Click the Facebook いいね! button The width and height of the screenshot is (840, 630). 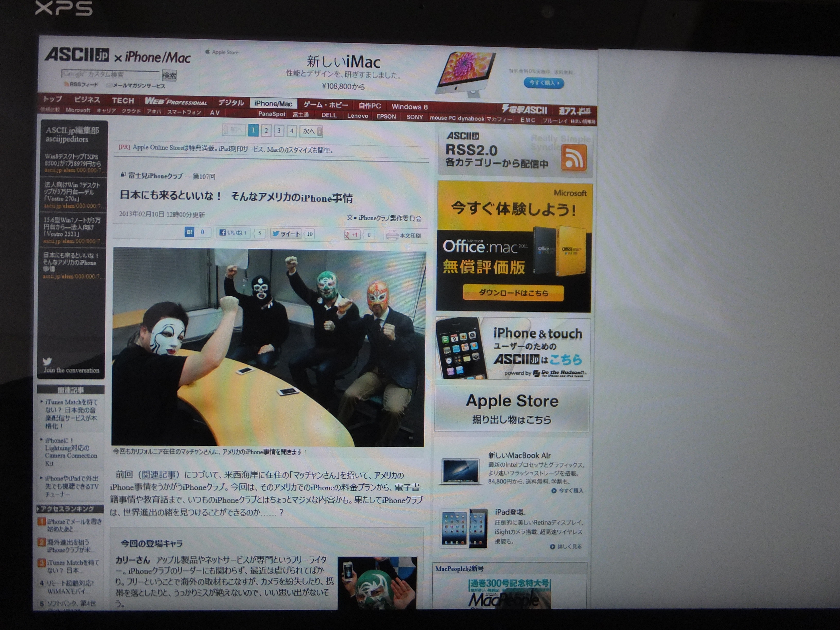tap(233, 233)
